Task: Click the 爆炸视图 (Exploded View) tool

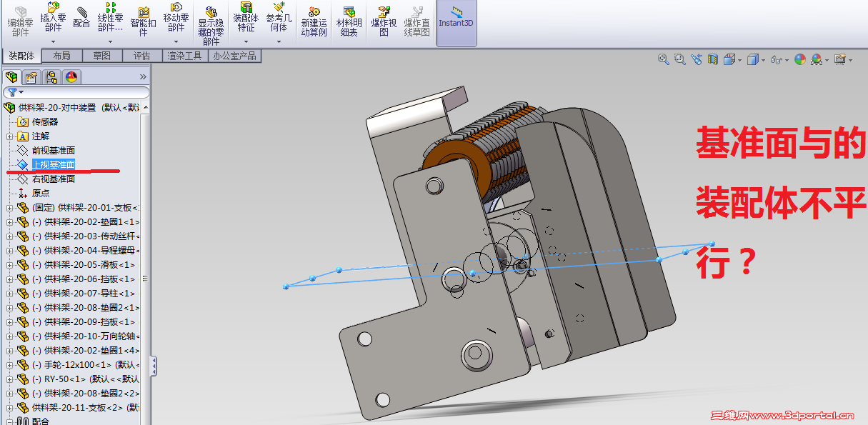Action: pyautogui.click(x=384, y=21)
